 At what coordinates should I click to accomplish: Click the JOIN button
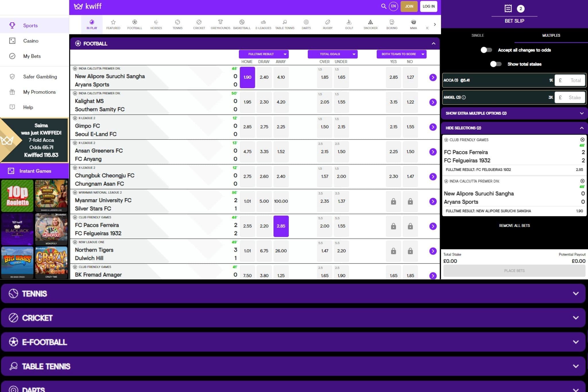409,6
